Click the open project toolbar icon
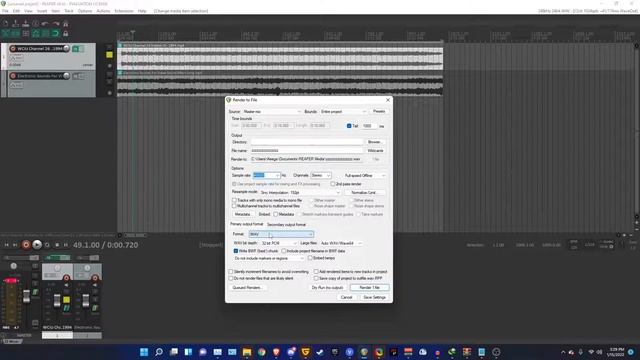The width and height of the screenshot is (640, 360). 16,24
